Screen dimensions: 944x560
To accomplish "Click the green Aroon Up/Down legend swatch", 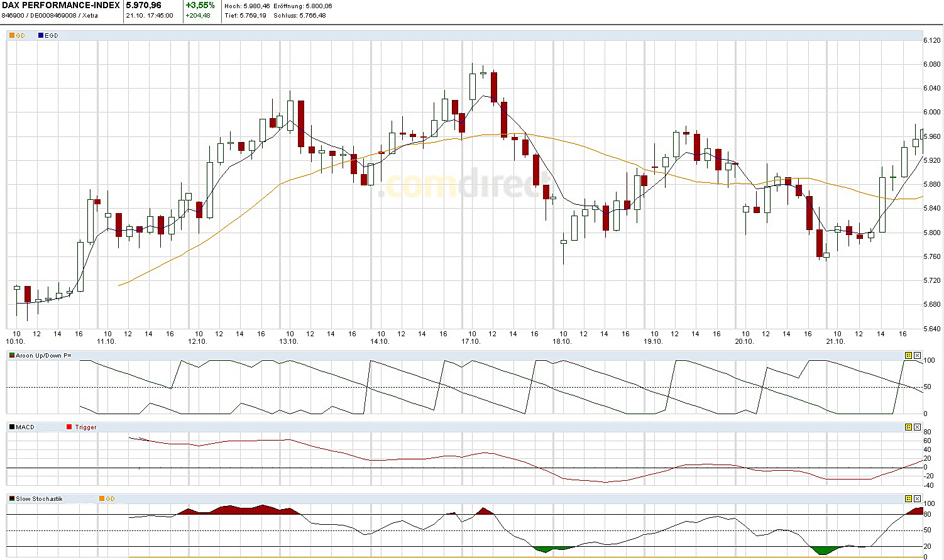I will 12,356.
